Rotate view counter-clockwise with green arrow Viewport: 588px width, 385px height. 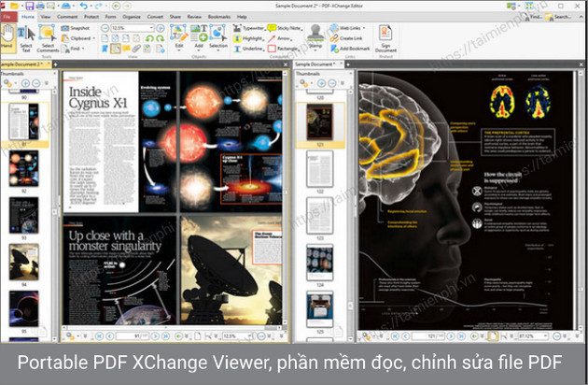point(149,38)
